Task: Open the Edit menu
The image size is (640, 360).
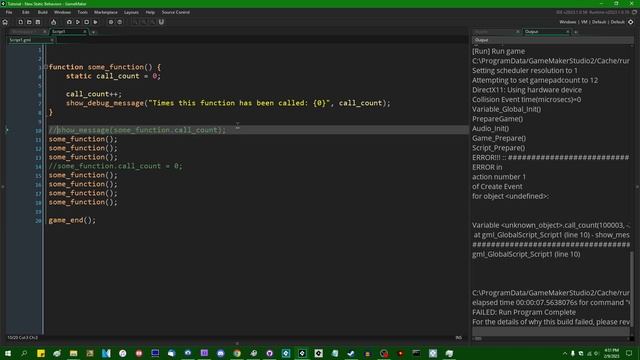Action: [26, 12]
